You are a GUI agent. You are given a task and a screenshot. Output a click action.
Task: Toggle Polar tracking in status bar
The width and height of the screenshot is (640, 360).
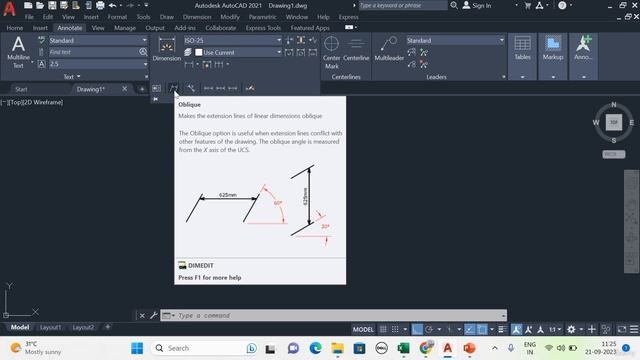[x=429, y=329]
